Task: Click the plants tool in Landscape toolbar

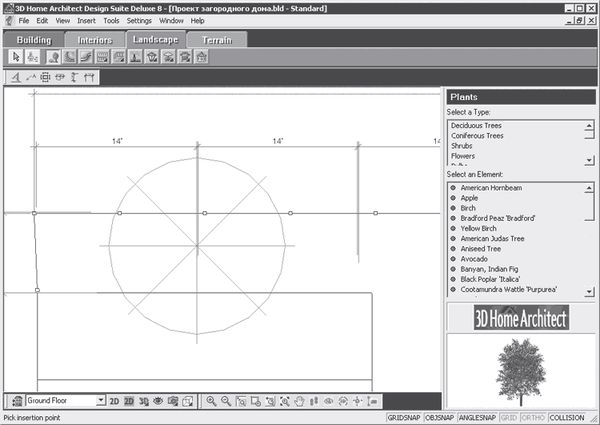Action: point(53,57)
